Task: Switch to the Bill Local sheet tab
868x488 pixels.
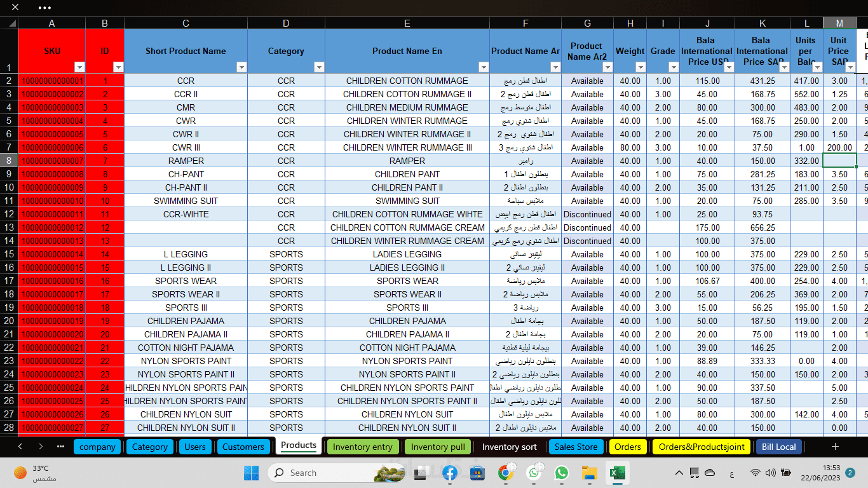Action: pos(778,447)
